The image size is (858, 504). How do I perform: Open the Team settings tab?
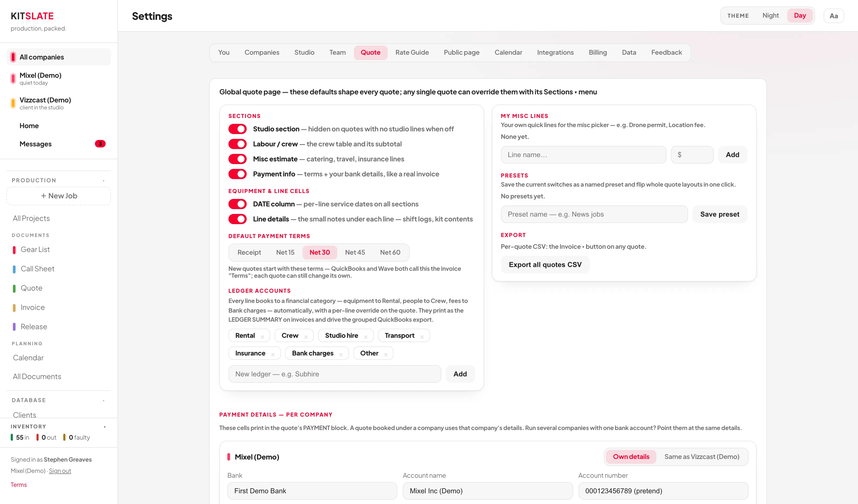click(x=337, y=53)
